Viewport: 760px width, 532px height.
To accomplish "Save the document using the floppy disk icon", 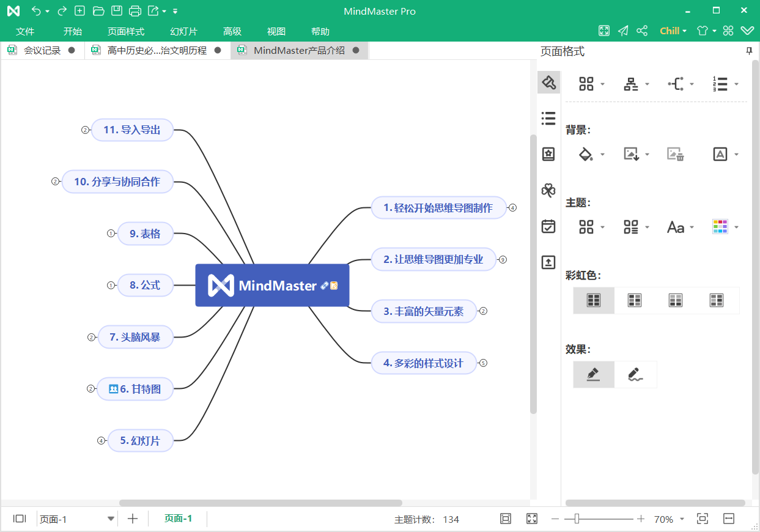I will [x=117, y=11].
